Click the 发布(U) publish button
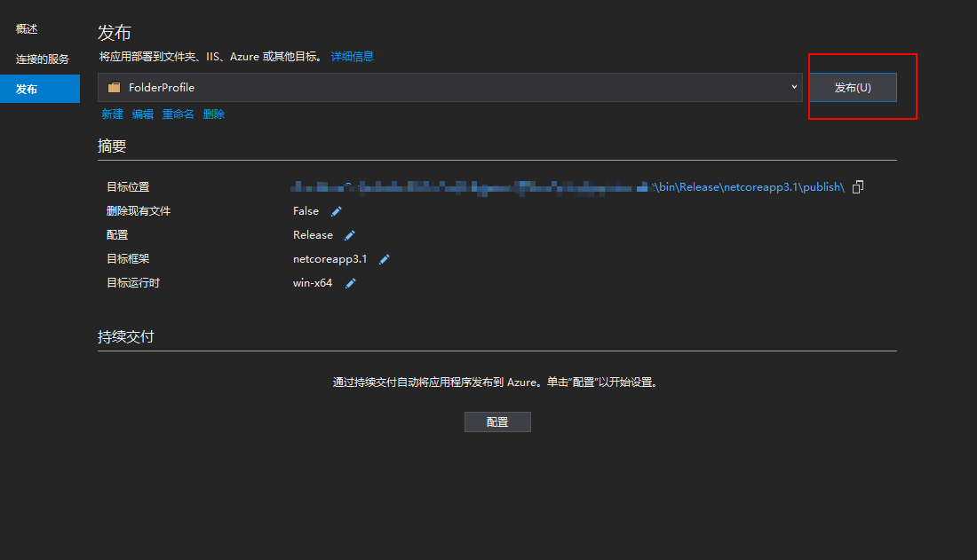The image size is (977, 560). tap(853, 87)
